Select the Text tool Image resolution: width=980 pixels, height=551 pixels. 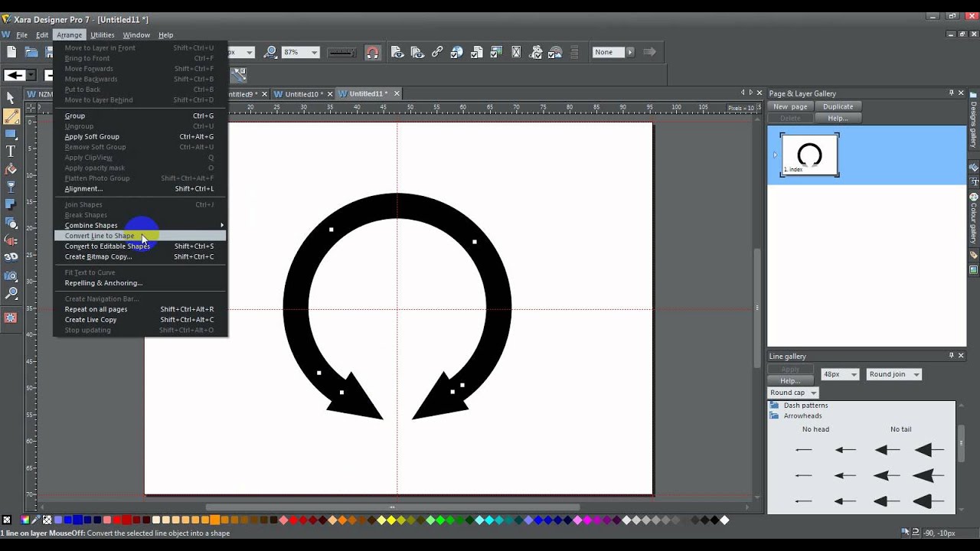tap(11, 152)
